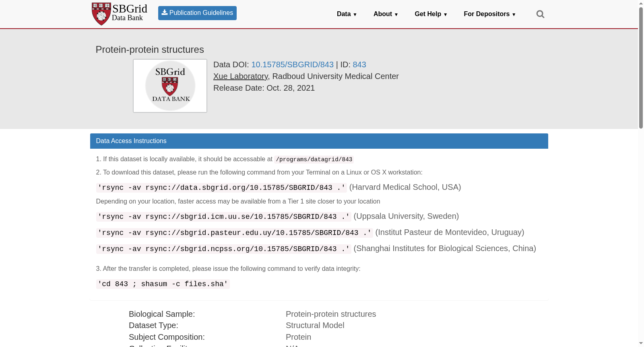Click the Institut Pasteur de Montevideo label

(450, 232)
